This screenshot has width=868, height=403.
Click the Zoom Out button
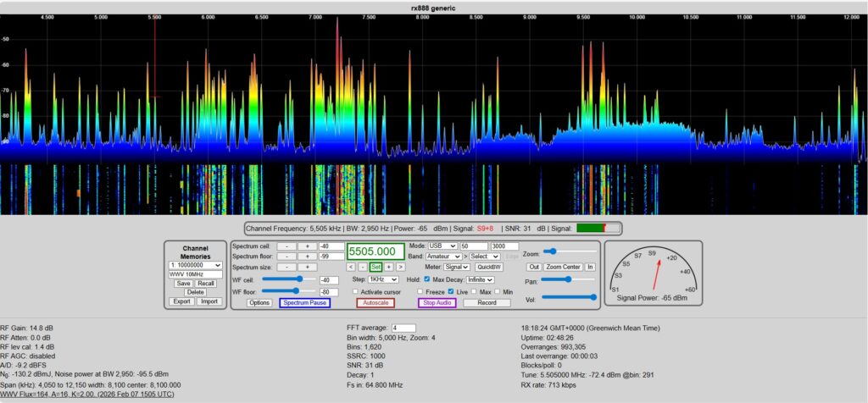click(x=534, y=267)
